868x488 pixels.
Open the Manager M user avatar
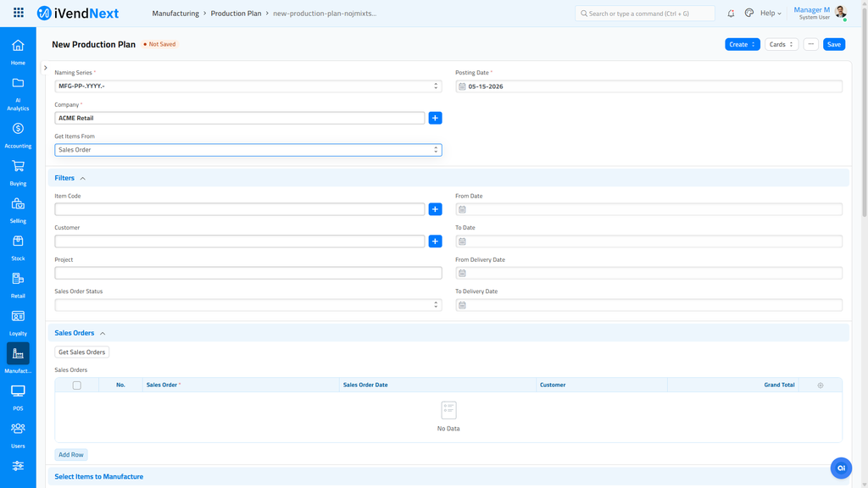[840, 13]
